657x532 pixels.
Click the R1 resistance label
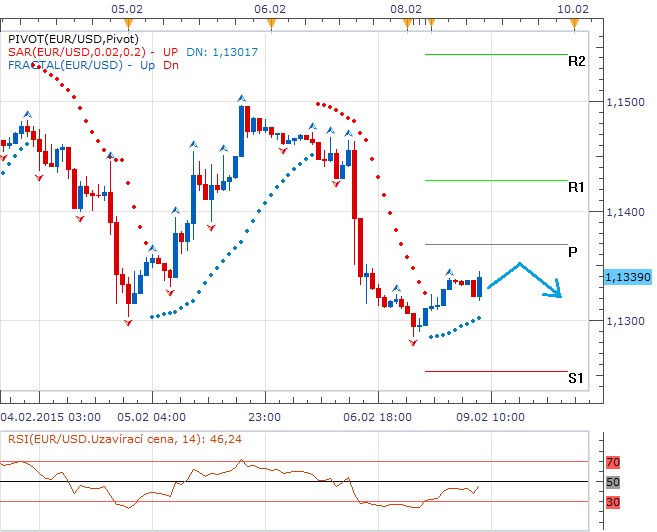pos(576,187)
